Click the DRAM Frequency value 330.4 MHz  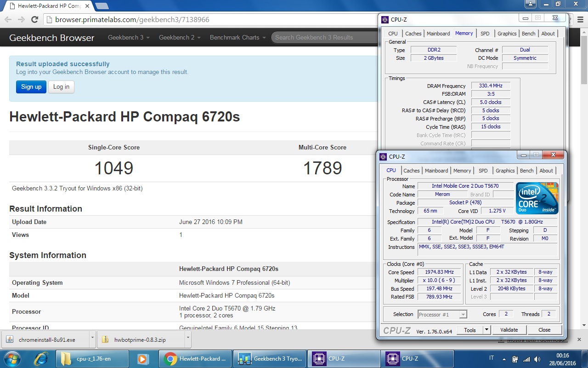coord(491,86)
